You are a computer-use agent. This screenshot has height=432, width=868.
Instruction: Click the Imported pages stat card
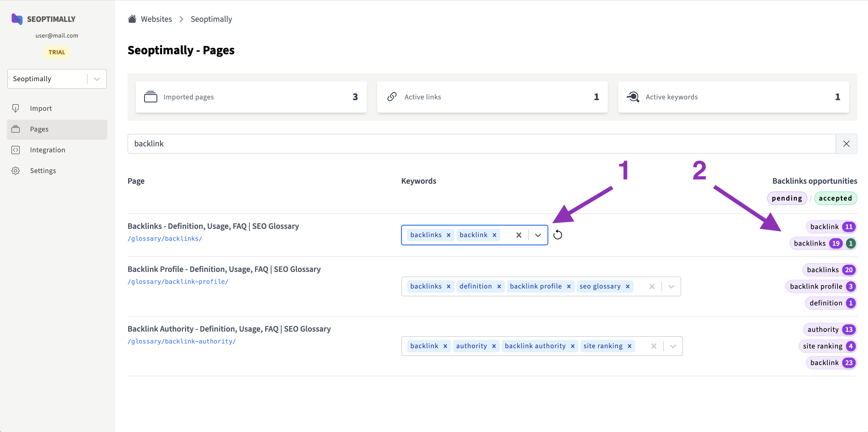pos(251,97)
